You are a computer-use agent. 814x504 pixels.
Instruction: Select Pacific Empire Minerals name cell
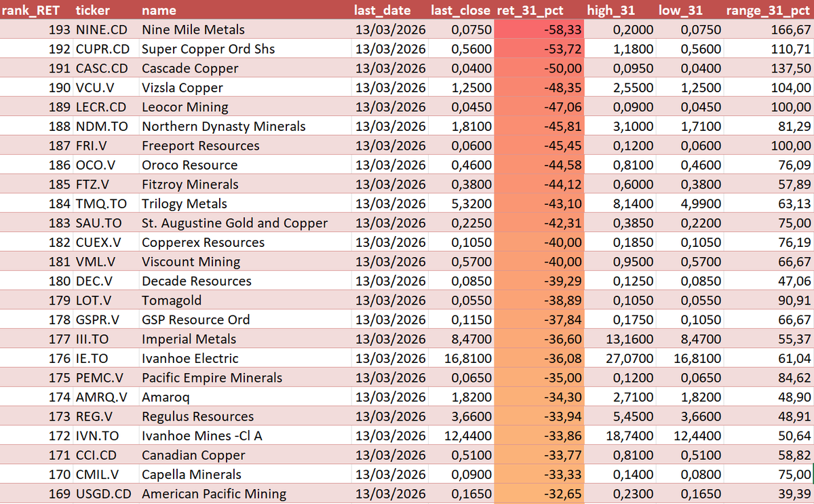[x=245, y=378]
